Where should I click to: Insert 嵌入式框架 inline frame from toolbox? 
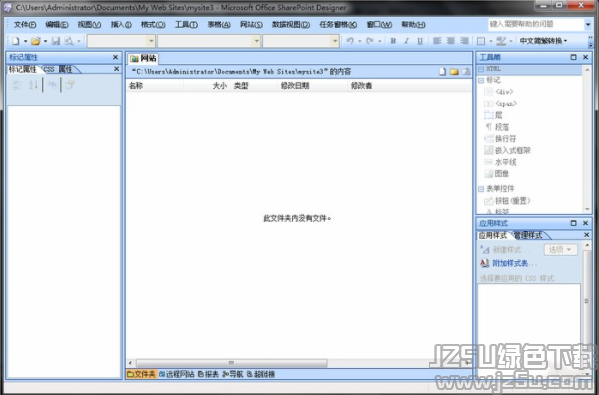[x=507, y=150]
